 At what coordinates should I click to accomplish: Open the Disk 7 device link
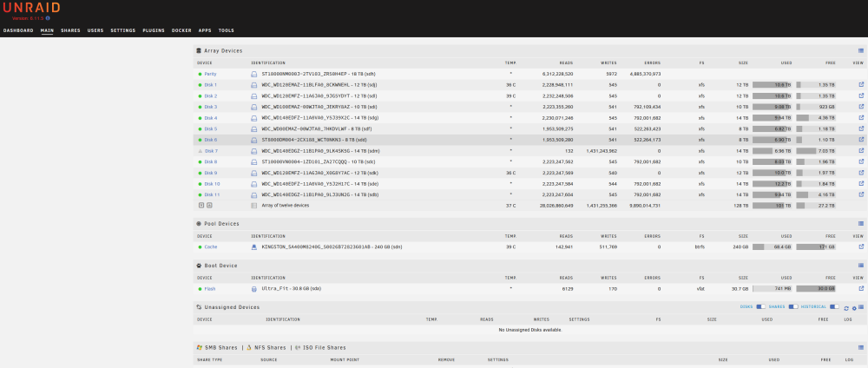click(211, 150)
